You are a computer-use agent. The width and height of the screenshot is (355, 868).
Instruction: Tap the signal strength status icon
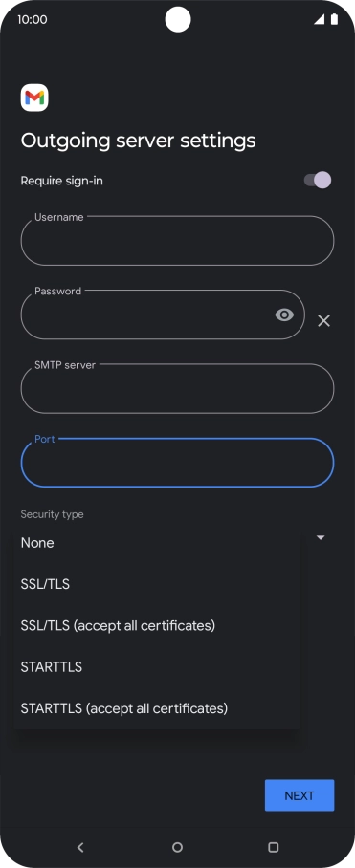coord(319,19)
